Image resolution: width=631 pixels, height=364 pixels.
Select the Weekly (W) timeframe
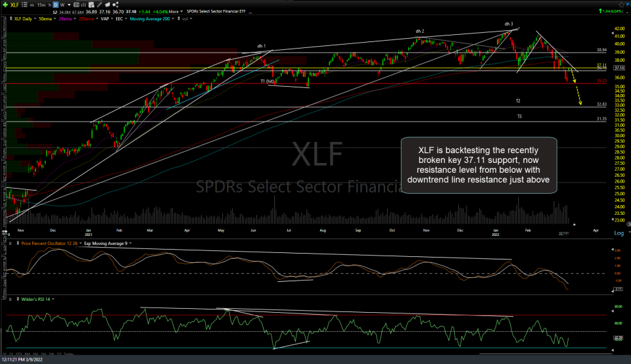click(x=62, y=5)
